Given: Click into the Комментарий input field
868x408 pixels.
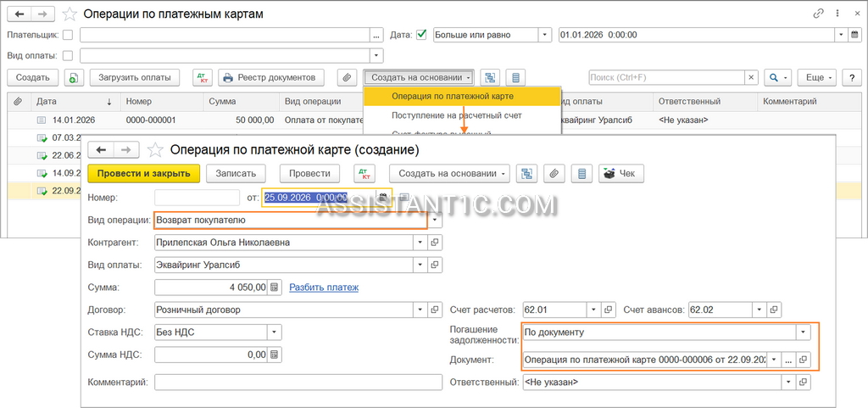Looking at the screenshot, I should point(298,382).
